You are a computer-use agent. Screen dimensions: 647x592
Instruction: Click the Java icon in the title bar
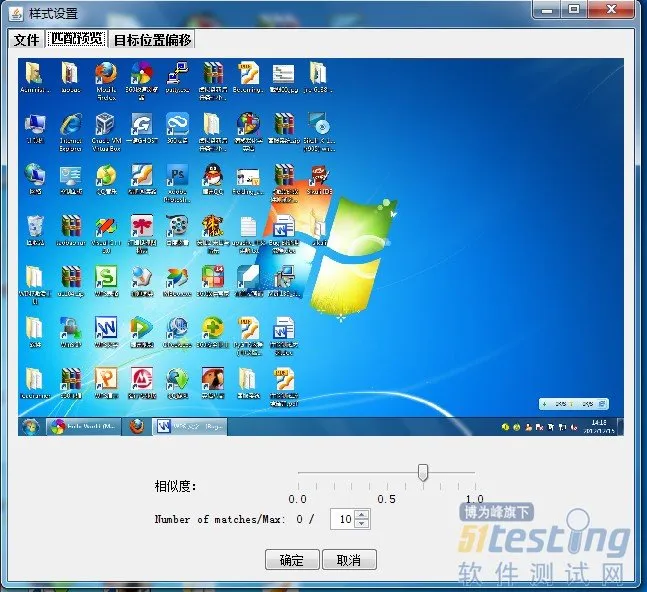[x=17, y=13]
